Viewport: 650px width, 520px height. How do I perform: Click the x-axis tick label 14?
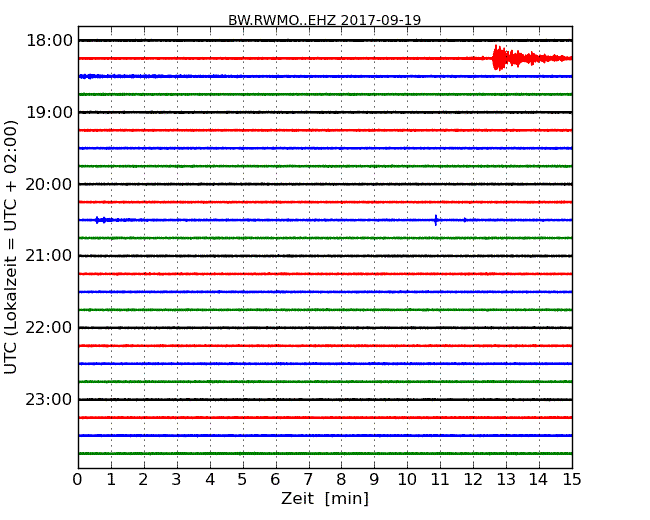tap(538, 479)
